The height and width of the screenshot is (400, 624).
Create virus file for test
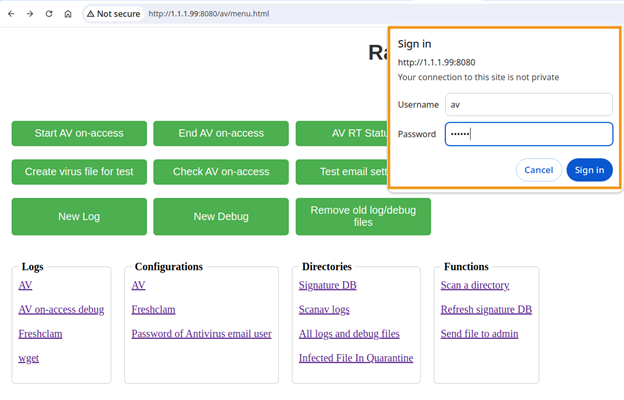tap(79, 172)
